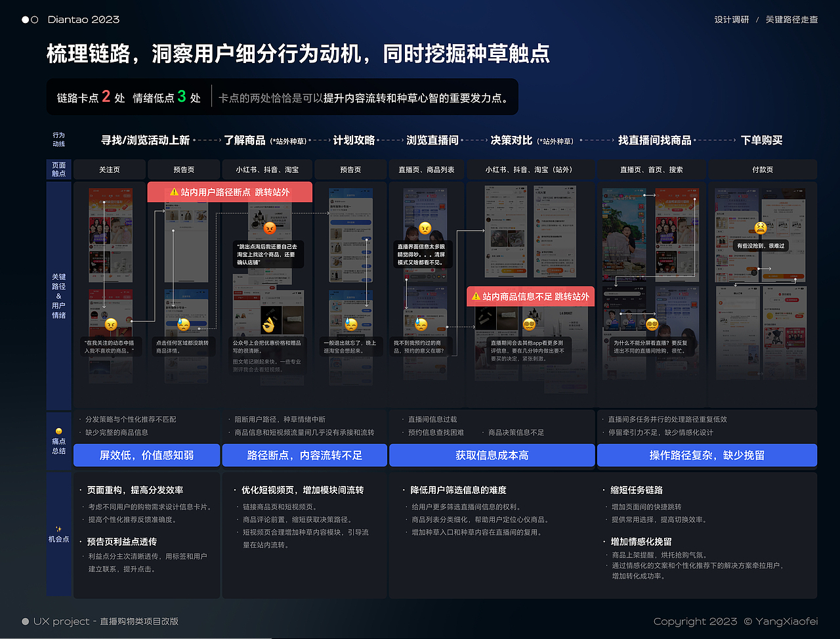This screenshot has width=840, height=639.
Task: Click the 下单购买 step heading
Action: [761, 140]
